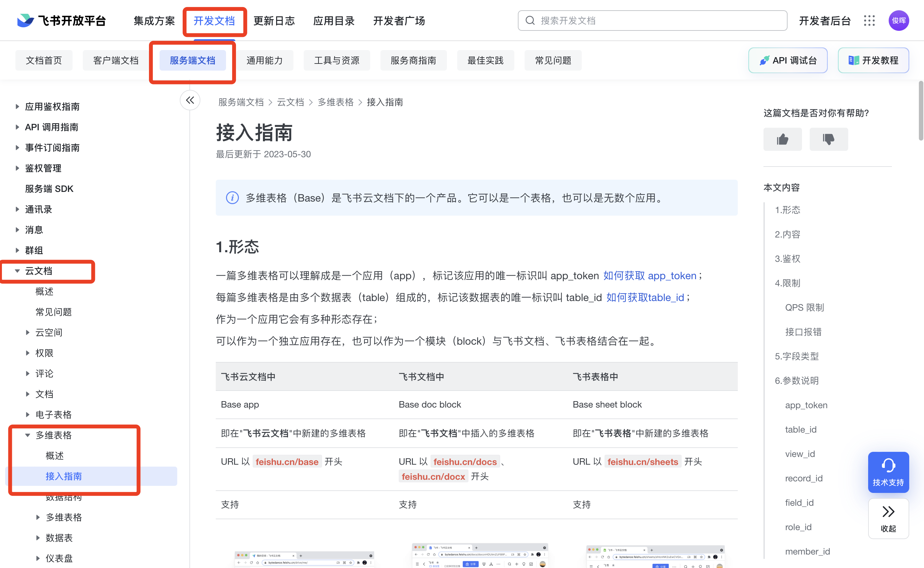Open the 更新日志 top menu item

click(x=274, y=21)
